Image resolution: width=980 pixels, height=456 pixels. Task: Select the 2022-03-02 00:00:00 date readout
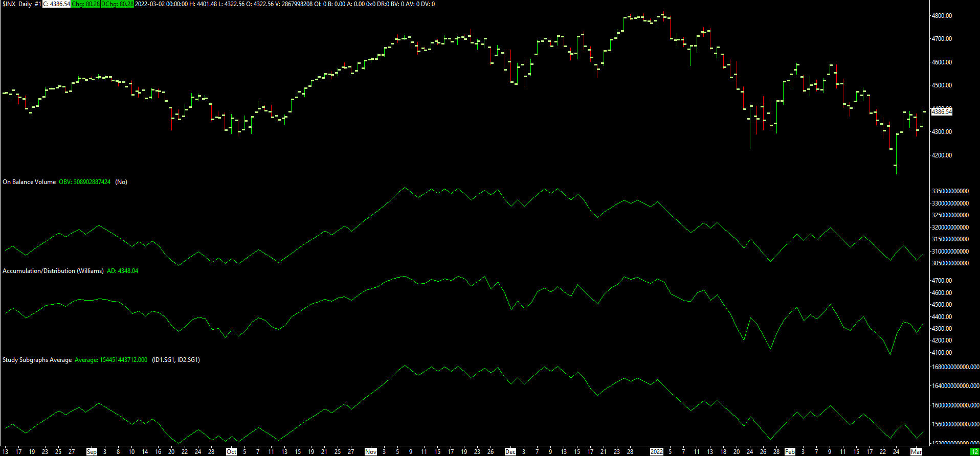(161, 4)
